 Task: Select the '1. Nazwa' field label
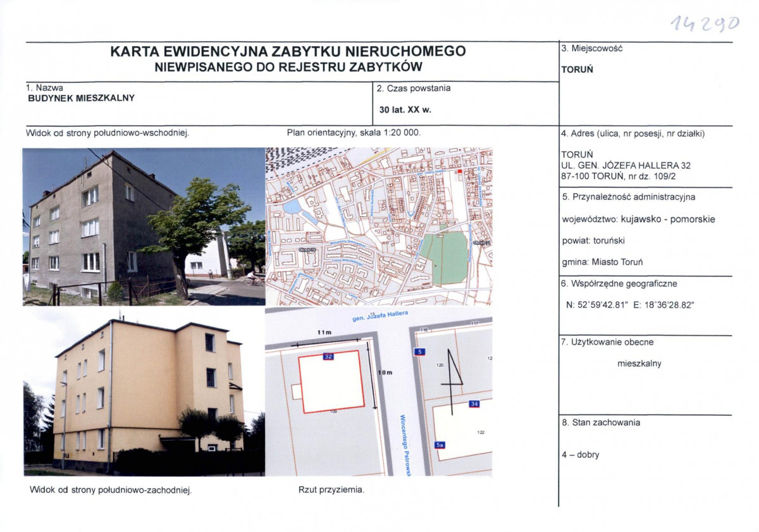pos(44,88)
